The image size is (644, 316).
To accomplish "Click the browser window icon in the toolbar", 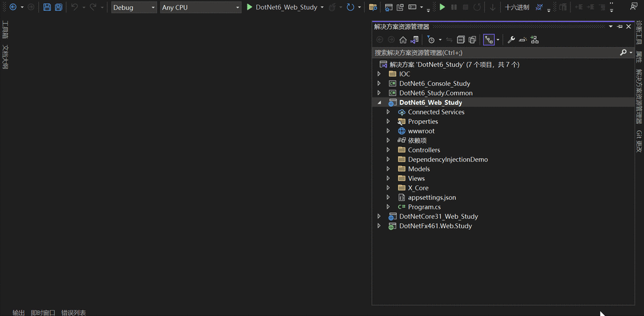I will tap(388, 7).
